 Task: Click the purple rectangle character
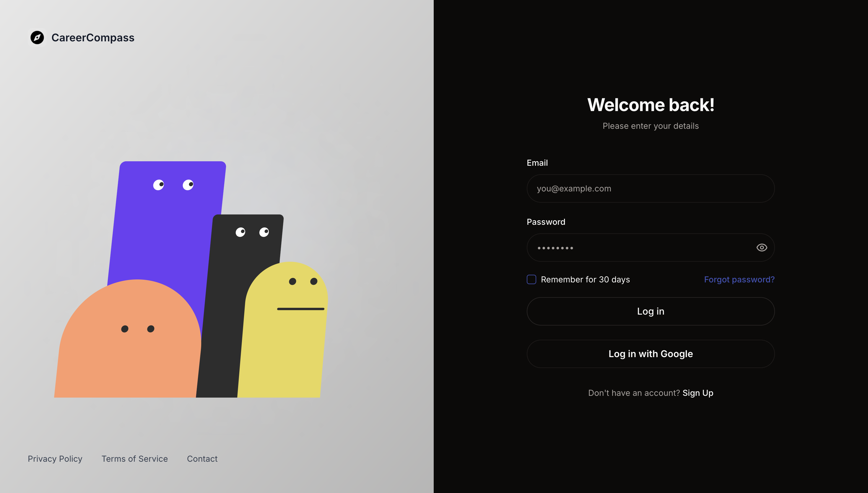pyautogui.click(x=166, y=230)
